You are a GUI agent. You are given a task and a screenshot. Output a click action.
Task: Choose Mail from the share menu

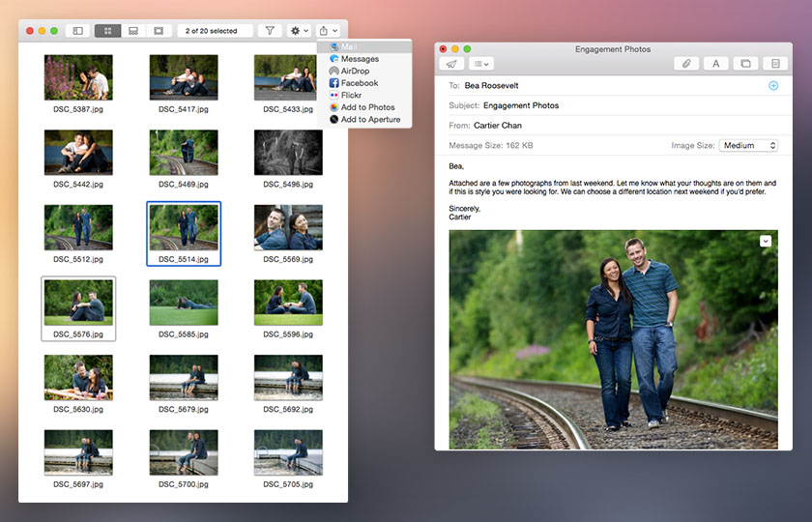coord(349,46)
